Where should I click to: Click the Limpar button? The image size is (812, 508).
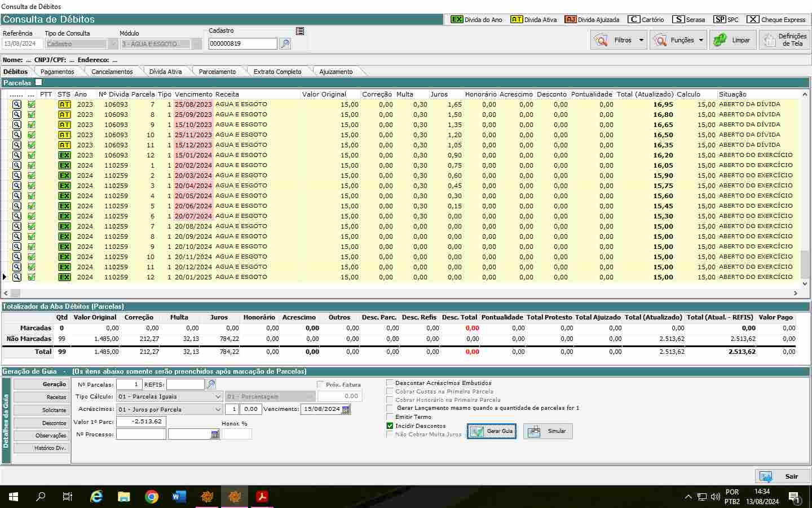(x=732, y=40)
